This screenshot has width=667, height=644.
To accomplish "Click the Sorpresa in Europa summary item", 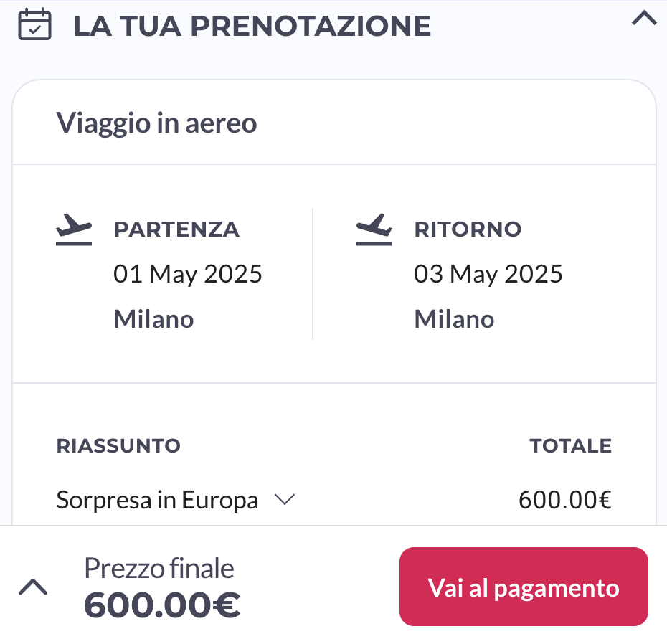I will (157, 499).
